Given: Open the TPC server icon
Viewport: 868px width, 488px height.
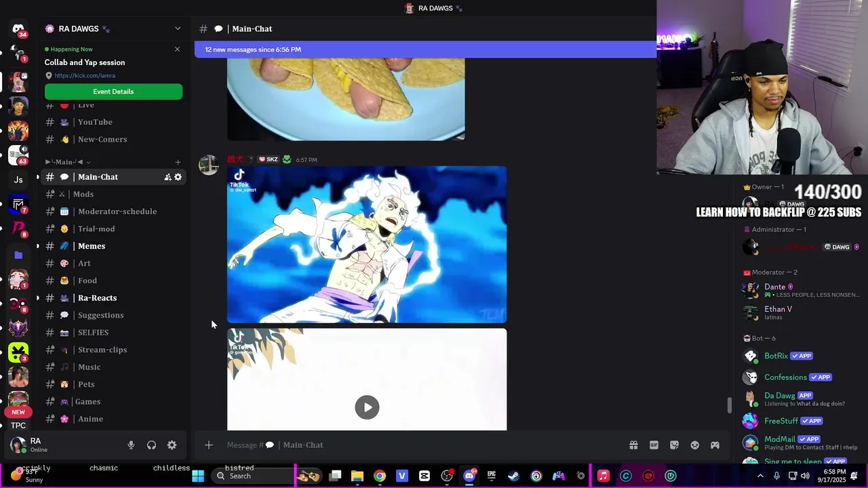Looking at the screenshot, I should [x=18, y=426].
